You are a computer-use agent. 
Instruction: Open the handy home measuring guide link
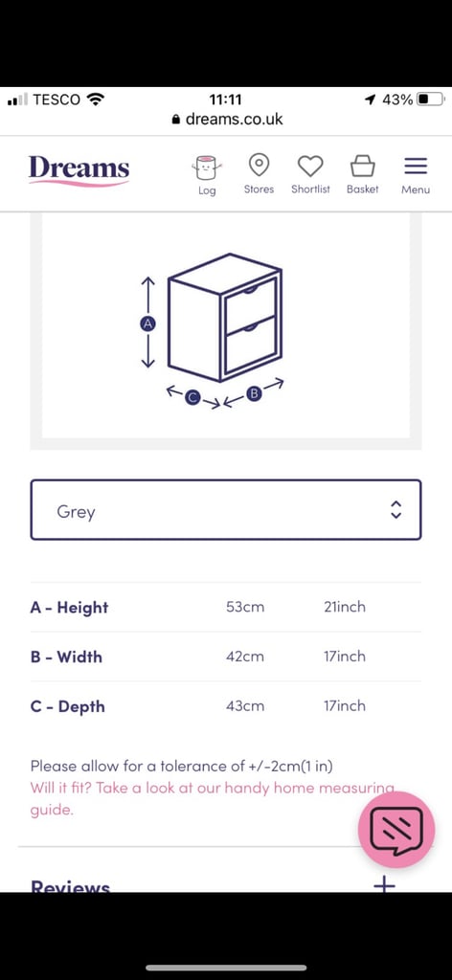click(212, 799)
